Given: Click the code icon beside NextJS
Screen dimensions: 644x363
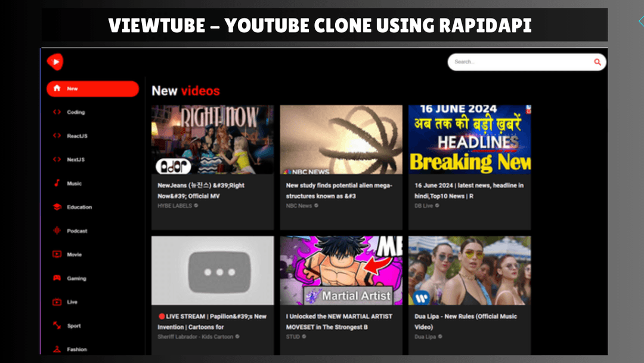Looking at the screenshot, I should [57, 159].
